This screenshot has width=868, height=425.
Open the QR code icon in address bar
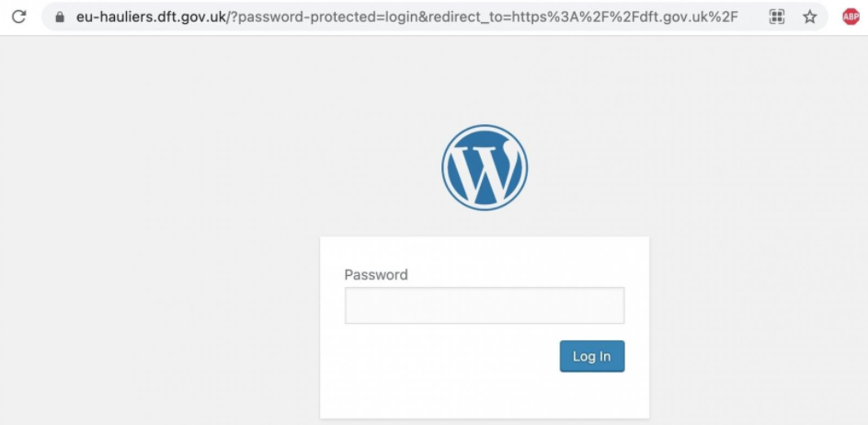pos(777,17)
